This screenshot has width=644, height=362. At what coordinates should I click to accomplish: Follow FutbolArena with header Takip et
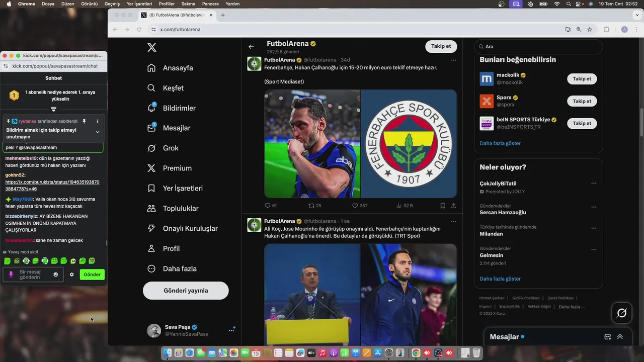pyautogui.click(x=441, y=46)
